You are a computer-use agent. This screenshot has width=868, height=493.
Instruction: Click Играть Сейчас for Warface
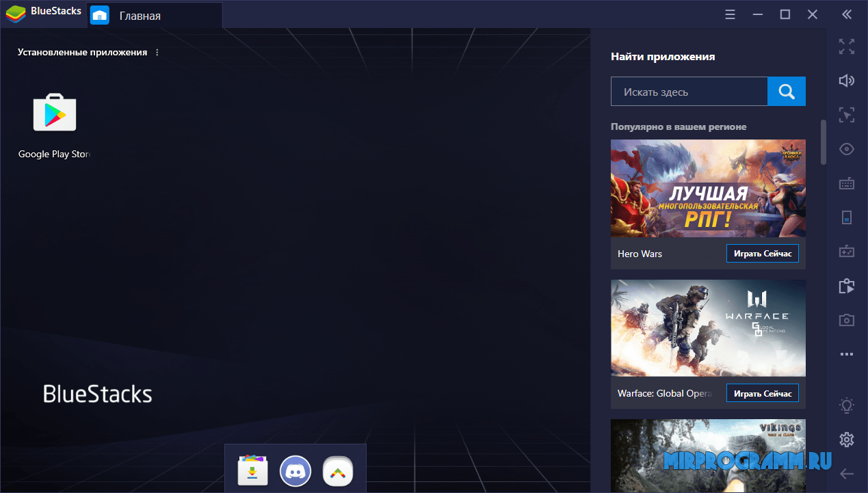(762, 394)
